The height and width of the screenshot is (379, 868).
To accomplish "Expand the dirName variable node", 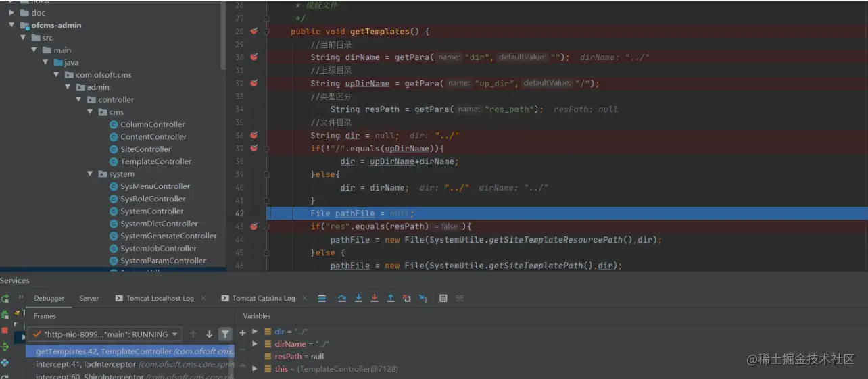I will point(255,344).
